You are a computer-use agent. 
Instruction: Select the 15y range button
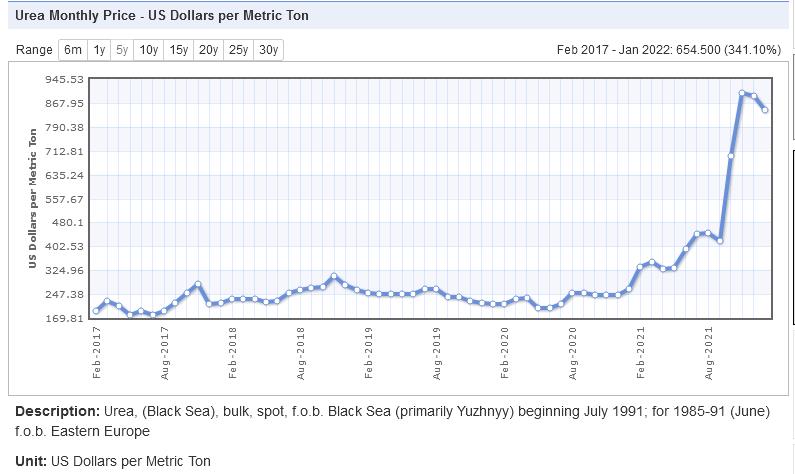[179, 50]
